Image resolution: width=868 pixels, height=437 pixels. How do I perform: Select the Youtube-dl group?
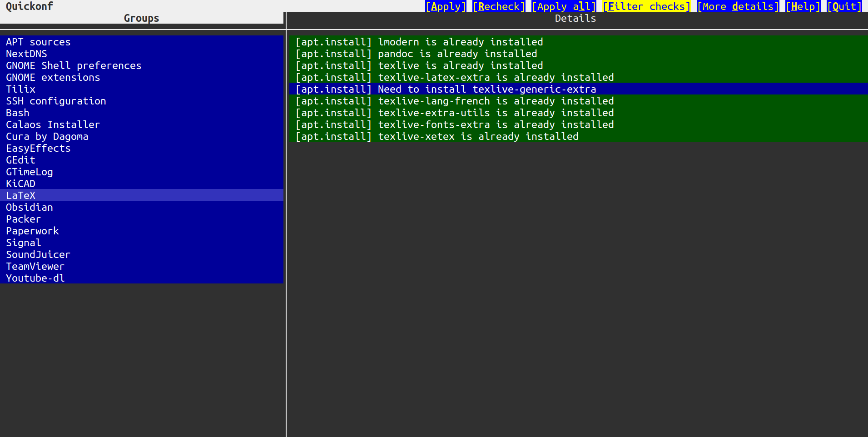click(35, 278)
